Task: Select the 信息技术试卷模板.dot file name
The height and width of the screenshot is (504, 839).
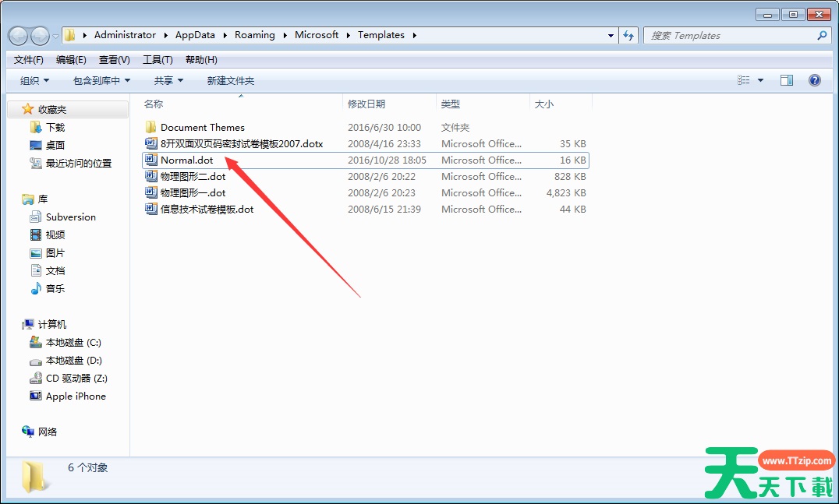Action: click(207, 209)
